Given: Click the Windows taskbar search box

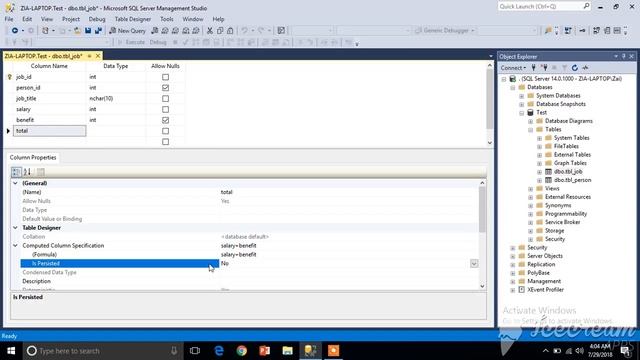Looking at the screenshot, I should [102, 351].
